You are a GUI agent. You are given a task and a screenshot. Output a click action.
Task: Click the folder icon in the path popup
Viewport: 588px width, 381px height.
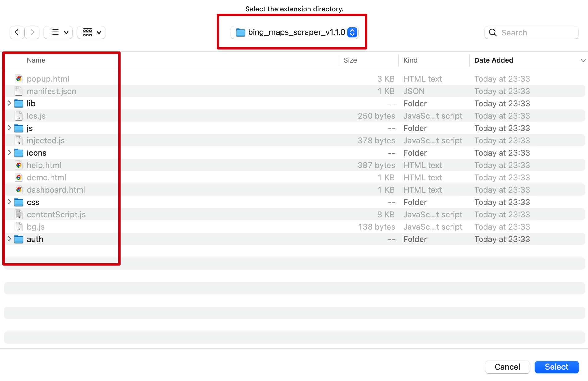pyautogui.click(x=240, y=32)
